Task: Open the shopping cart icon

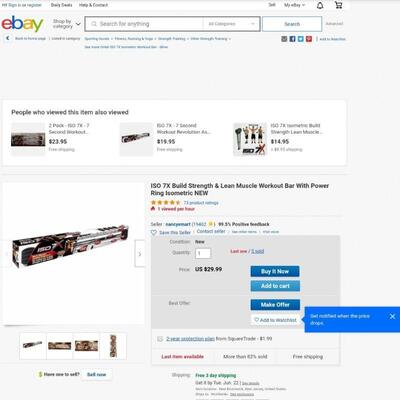Action: [x=338, y=5]
